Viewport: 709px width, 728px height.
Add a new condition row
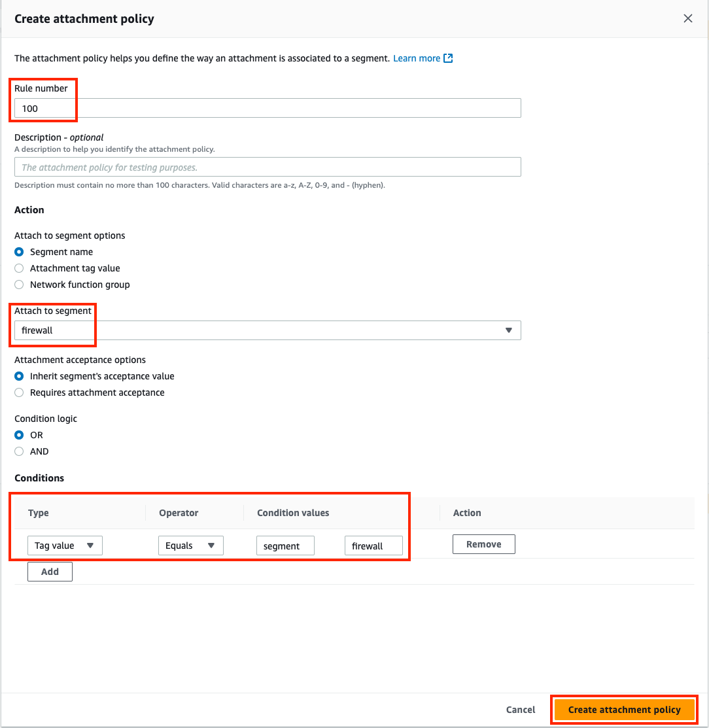pos(50,572)
